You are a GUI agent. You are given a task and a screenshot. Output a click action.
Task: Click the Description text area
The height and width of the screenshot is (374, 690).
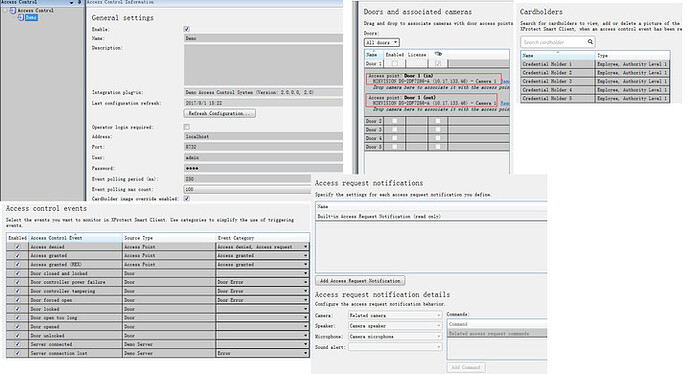click(263, 65)
